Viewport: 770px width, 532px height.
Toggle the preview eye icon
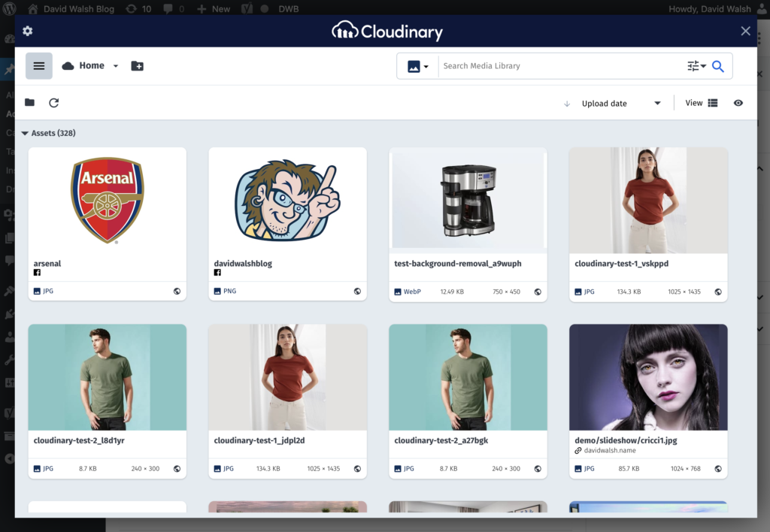[738, 103]
